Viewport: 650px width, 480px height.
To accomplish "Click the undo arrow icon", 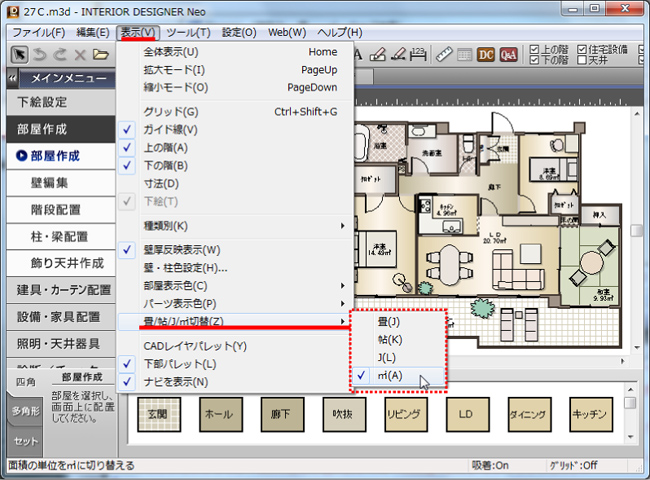I will coord(40,54).
